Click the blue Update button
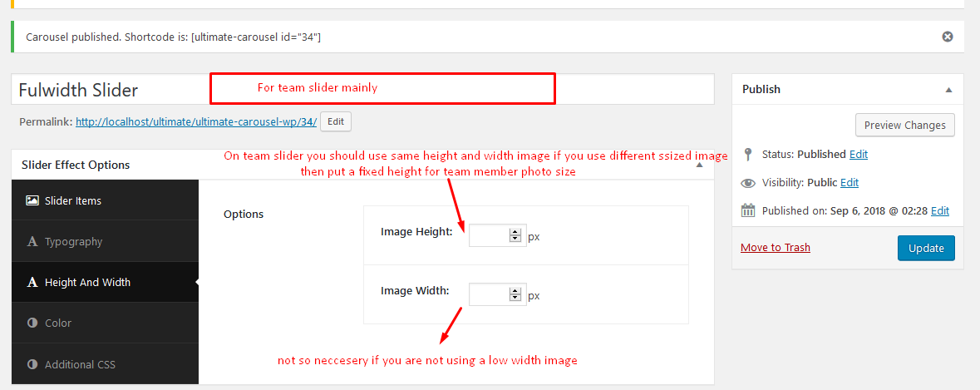The width and height of the screenshot is (980, 390). [x=926, y=248]
